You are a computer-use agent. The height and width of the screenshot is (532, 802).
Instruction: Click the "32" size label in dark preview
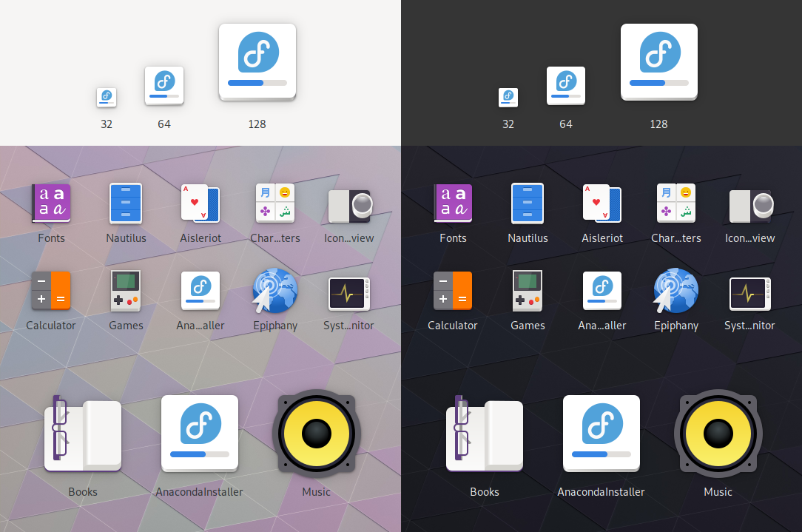[508, 124]
